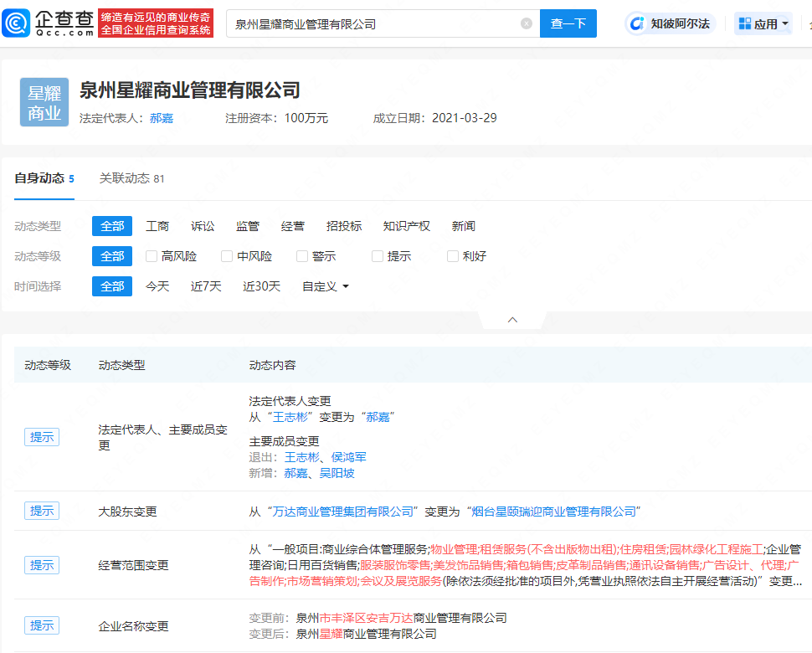Select 全部 in the 时间选择 row

tap(112, 286)
